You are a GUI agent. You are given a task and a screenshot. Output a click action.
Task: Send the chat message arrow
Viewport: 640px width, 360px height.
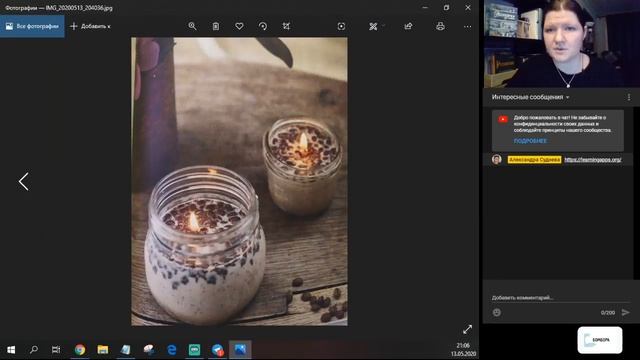point(625,312)
